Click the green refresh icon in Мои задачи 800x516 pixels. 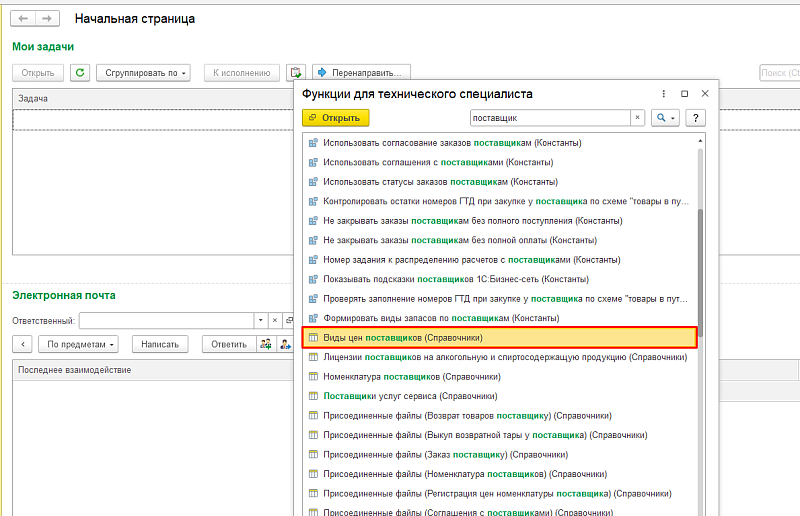[80, 73]
